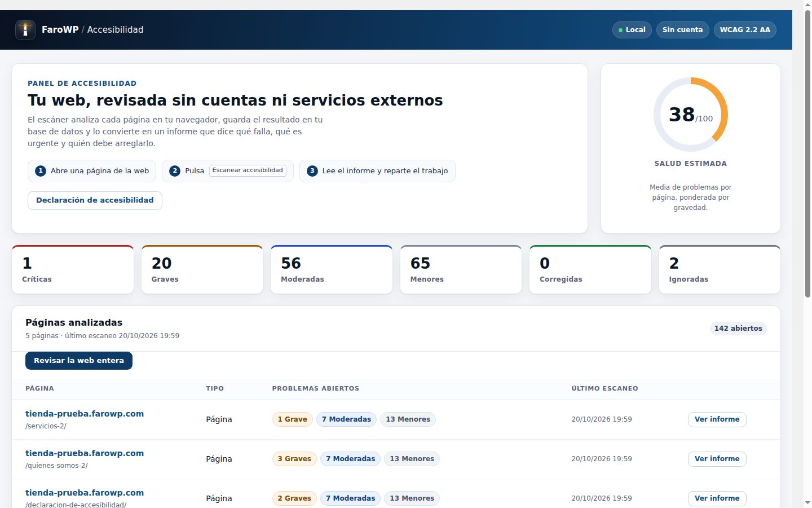Click 13 Menores badge in servicios-2 row
Screen dimensions: 812x508
408,419
